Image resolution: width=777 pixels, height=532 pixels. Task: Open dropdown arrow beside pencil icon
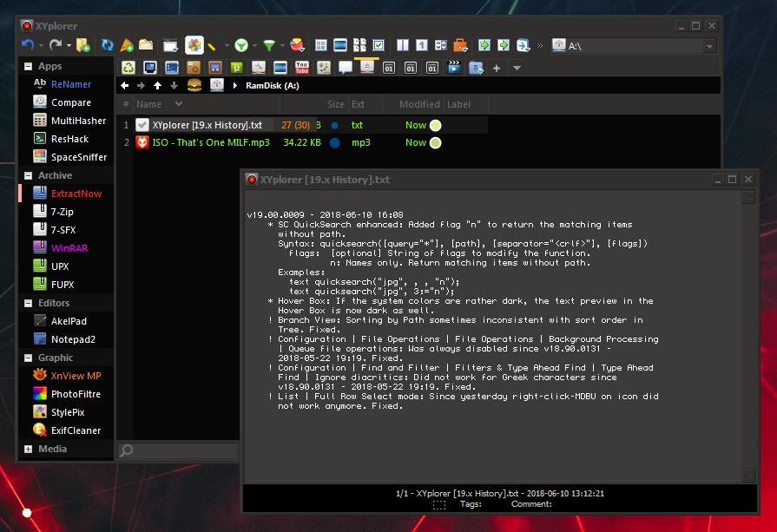point(227,46)
